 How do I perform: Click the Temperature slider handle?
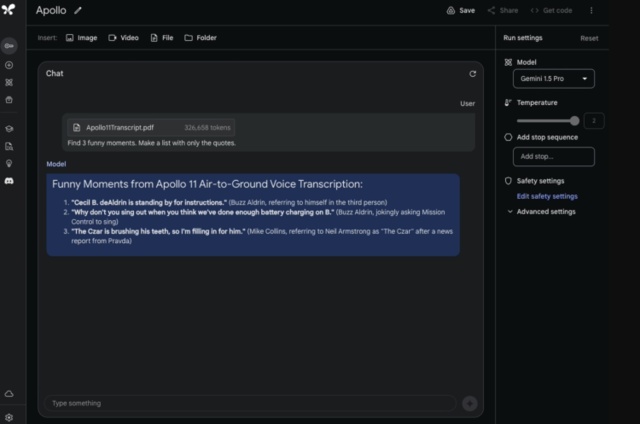[574, 120]
